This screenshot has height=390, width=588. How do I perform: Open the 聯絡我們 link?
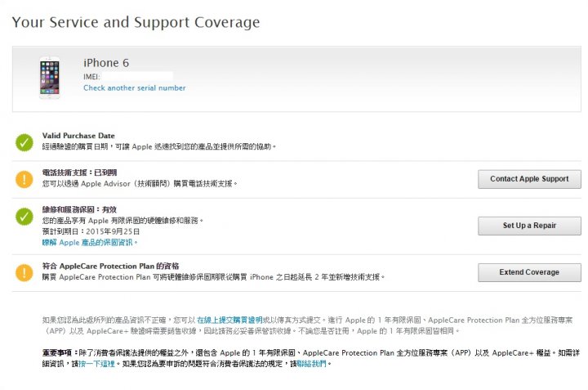312,364
